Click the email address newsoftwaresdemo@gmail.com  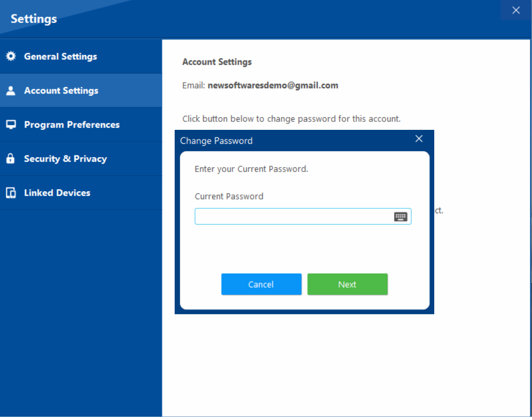tap(272, 85)
